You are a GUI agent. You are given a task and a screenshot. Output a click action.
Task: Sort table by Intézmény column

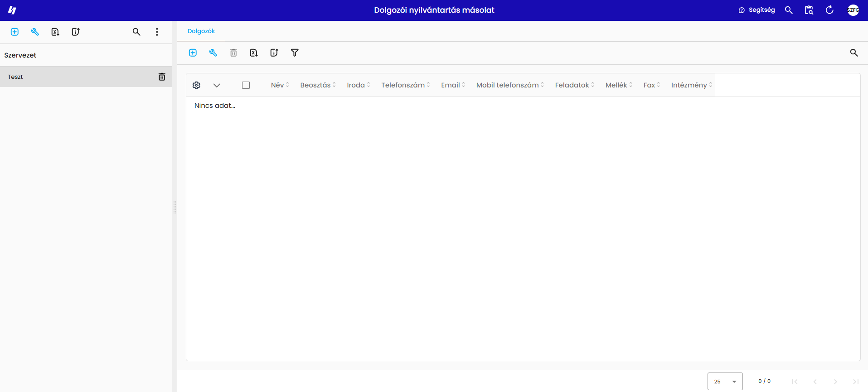tap(691, 85)
